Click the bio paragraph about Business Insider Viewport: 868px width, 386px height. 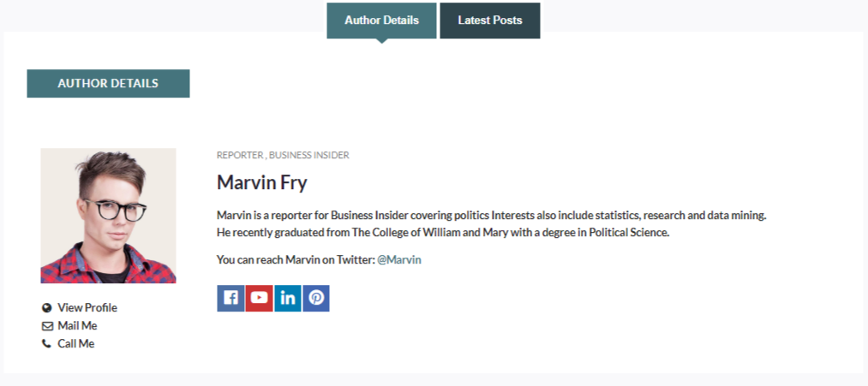pyautogui.click(x=492, y=224)
